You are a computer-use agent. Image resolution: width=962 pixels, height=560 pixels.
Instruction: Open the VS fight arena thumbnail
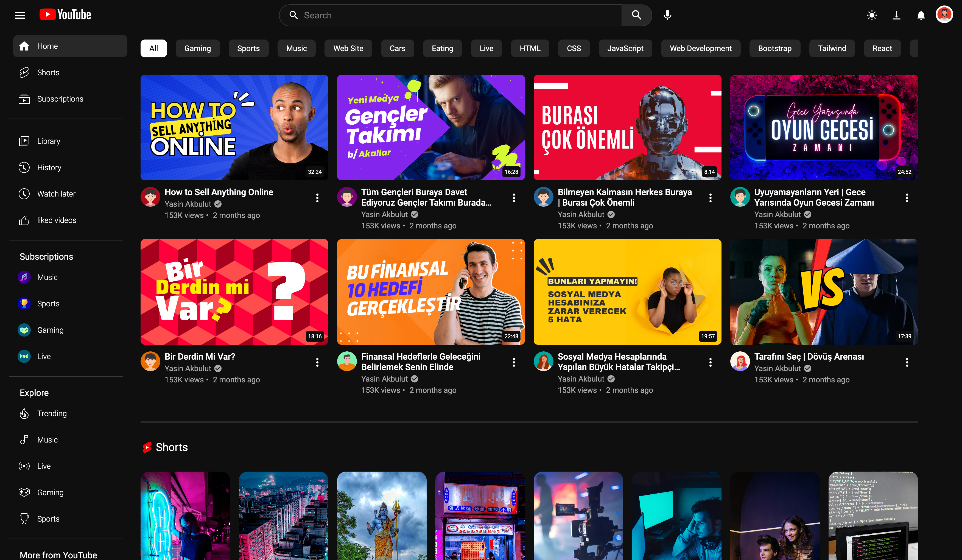824,292
